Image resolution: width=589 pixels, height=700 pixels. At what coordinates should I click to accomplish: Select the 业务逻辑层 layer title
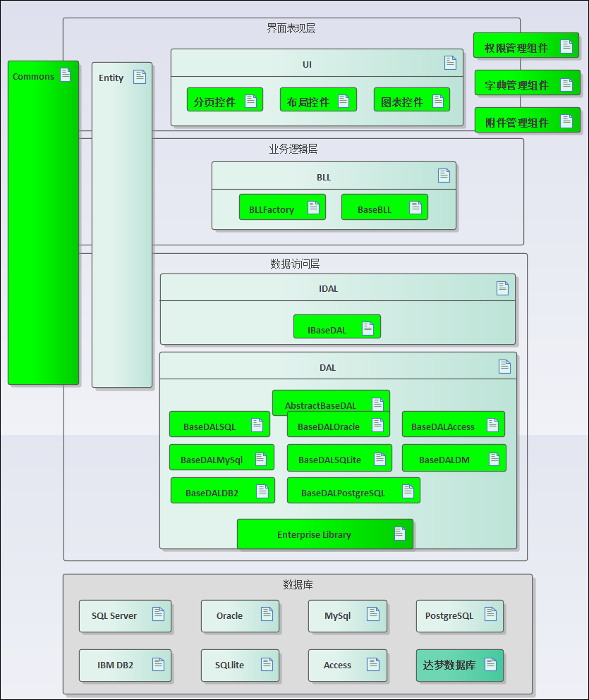point(293,149)
